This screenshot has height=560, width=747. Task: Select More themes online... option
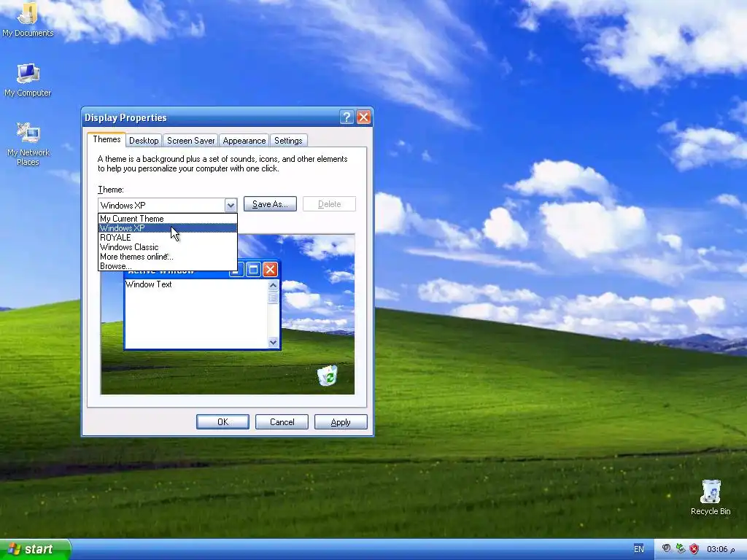167,257
